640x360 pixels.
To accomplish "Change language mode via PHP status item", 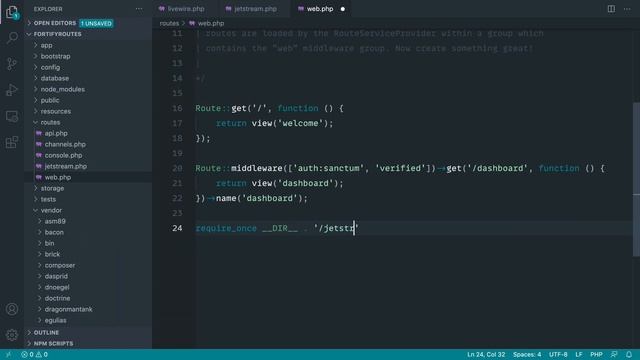I will [x=596, y=354].
